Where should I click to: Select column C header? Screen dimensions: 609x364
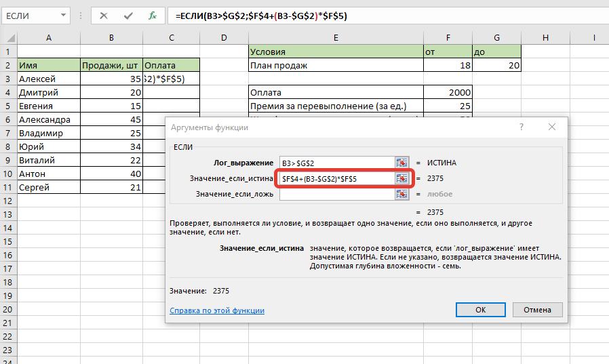pos(172,38)
